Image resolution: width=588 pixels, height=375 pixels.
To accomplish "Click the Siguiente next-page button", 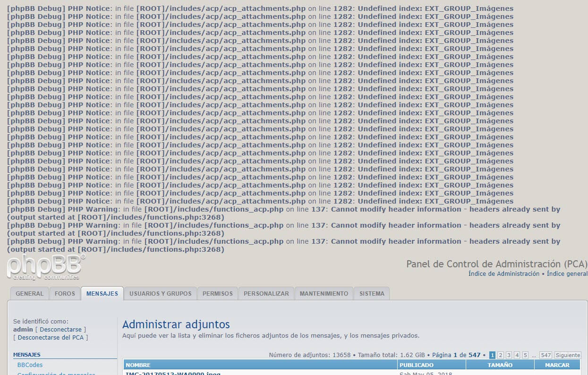I will point(568,355).
